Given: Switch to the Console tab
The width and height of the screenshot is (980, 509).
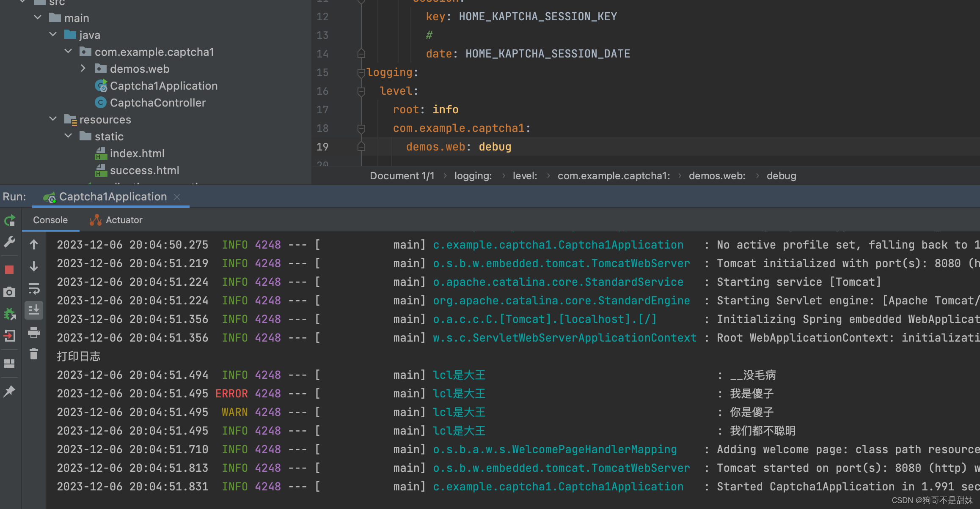Looking at the screenshot, I should (50, 220).
